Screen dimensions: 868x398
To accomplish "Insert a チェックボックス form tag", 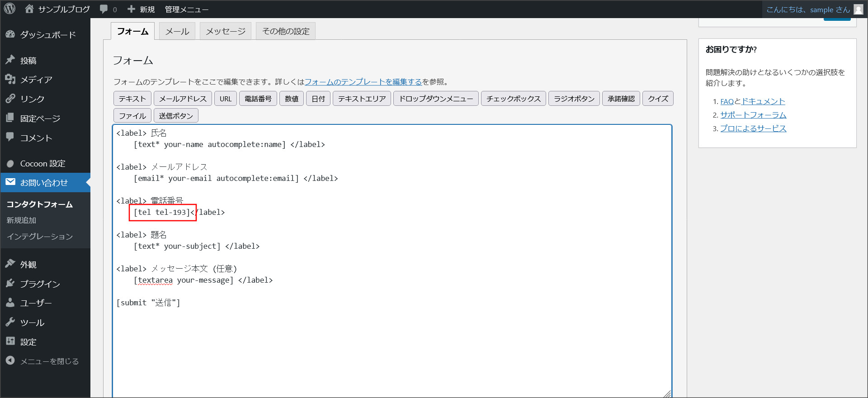I will click(x=513, y=99).
